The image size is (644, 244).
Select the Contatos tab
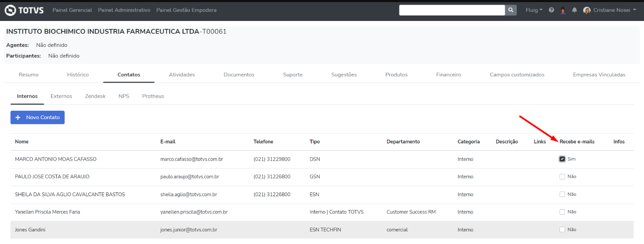[129, 75]
